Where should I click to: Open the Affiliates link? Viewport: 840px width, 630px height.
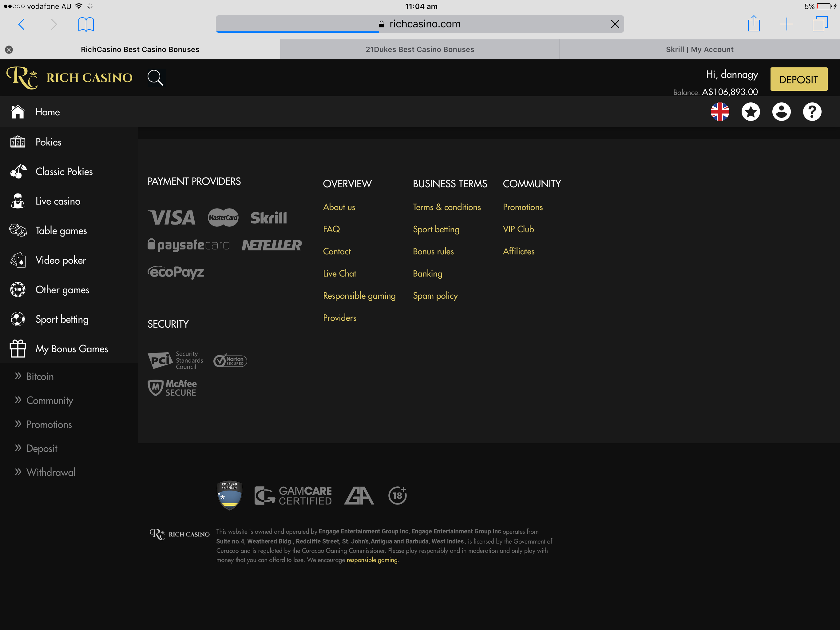518,251
